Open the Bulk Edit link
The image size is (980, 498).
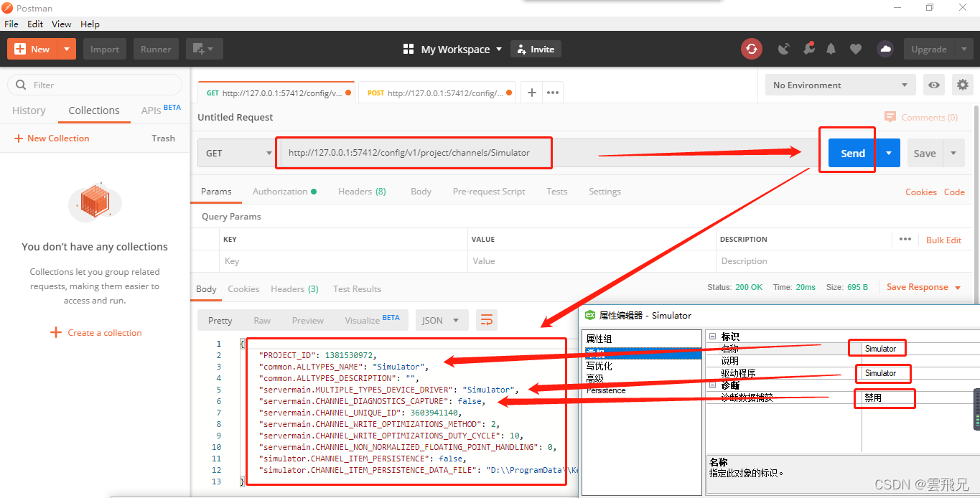[x=943, y=240]
